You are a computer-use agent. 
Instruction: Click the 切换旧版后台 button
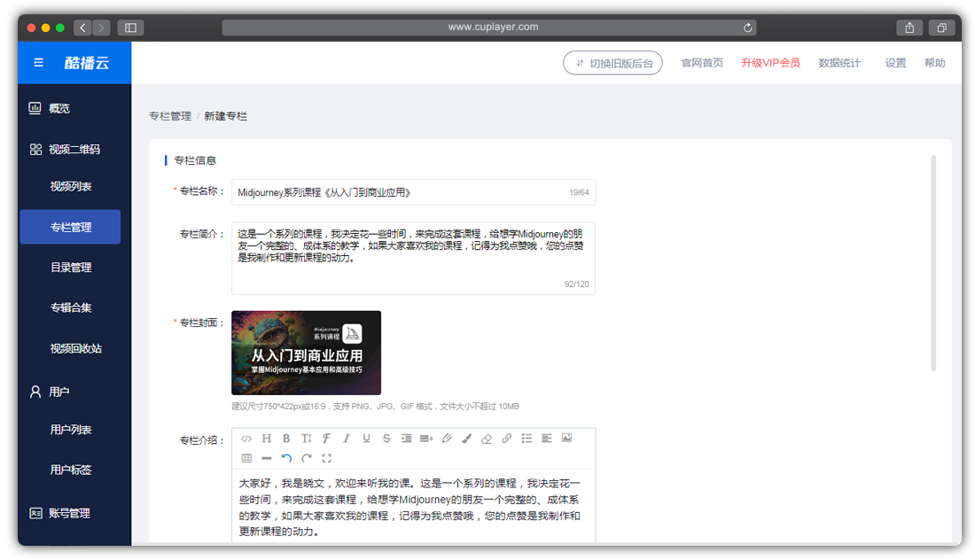coord(612,62)
